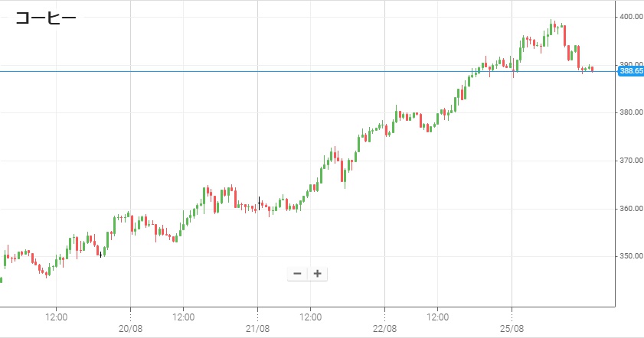Click the 360.00 price axis label
This screenshot has height=338, width=644.
click(x=631, y=208)
